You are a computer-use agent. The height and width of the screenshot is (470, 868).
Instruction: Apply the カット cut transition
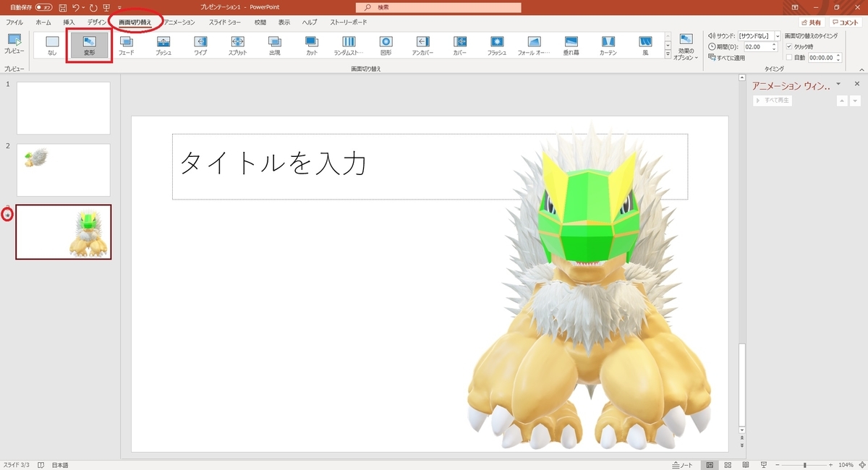tap(312, 46)
